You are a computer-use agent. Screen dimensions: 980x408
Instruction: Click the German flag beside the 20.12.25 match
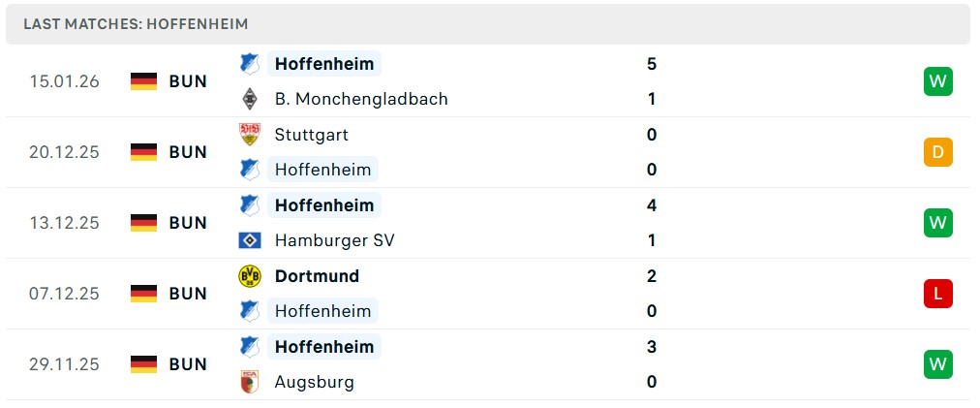[143, 152]
